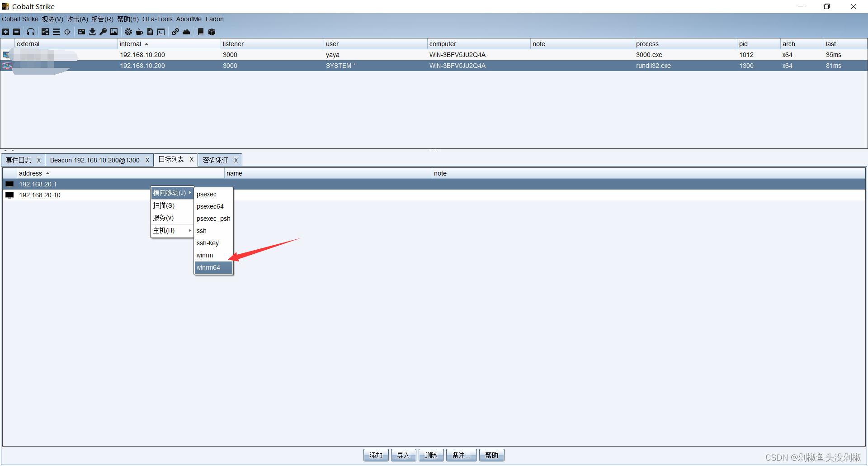
Task: Open the AboutMe menu
Action: click(189, 19)
